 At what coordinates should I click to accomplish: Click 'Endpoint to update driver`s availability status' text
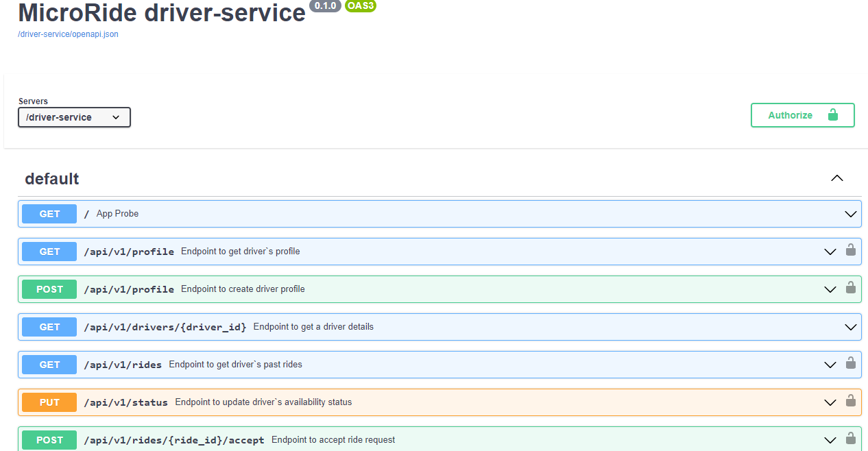coord(263,402)
